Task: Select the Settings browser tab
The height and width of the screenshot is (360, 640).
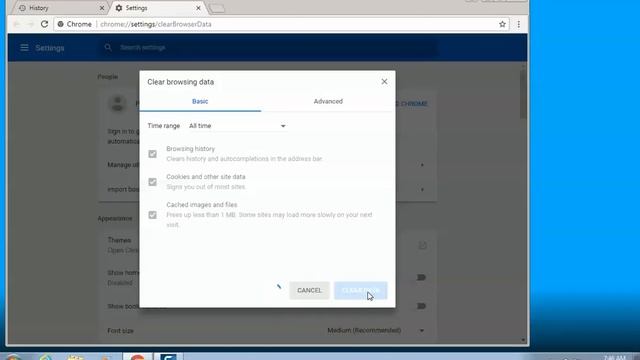Action: (157, 8)
